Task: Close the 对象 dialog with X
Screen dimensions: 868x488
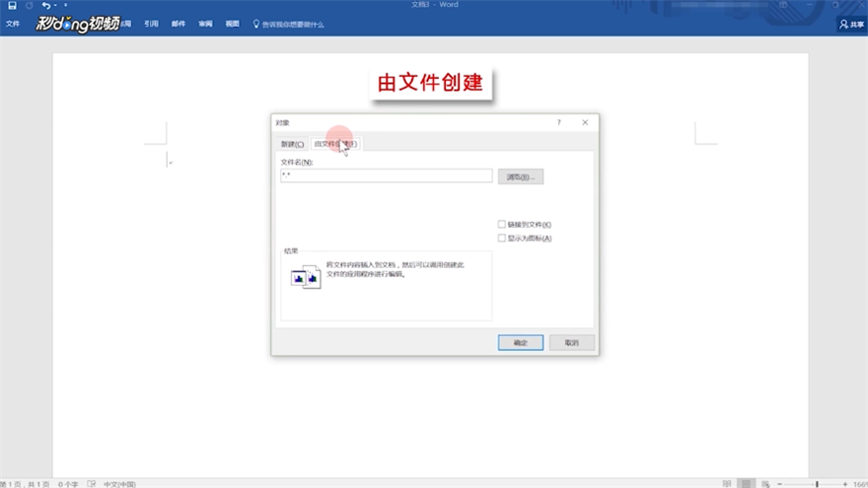Action: 585,122
